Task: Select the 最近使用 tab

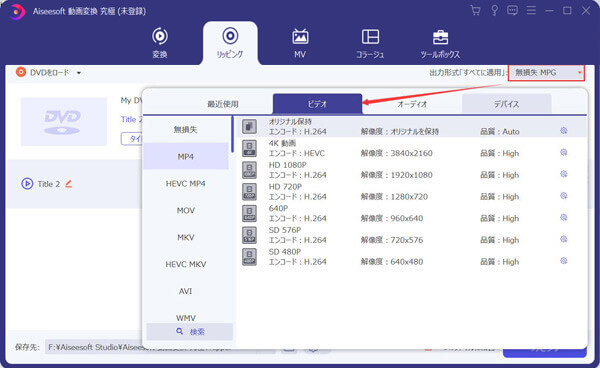Action: point(223,104)
